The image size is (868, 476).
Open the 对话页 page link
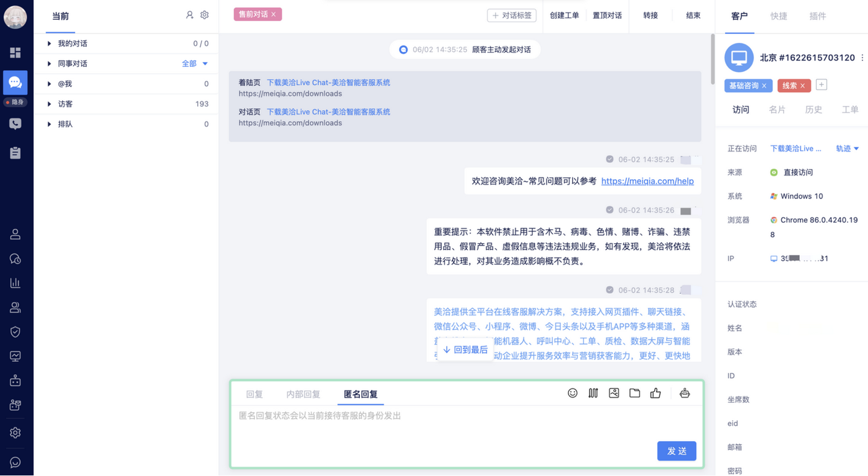[329, 112]
